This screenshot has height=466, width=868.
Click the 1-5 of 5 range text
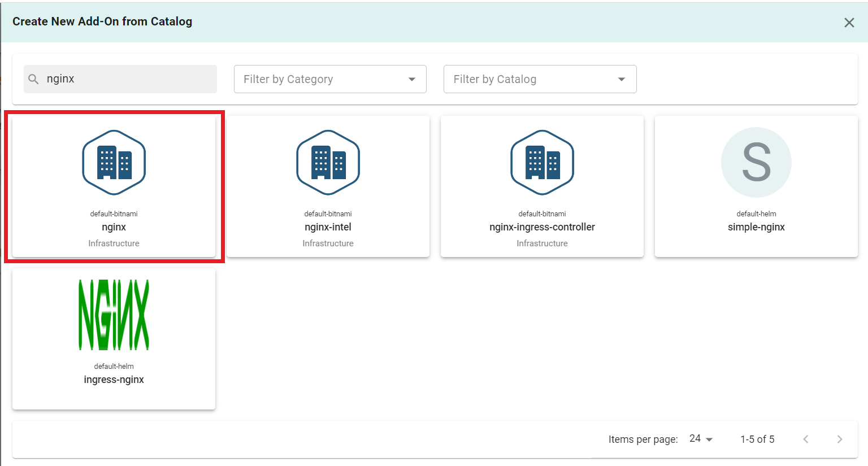point(757,439)
